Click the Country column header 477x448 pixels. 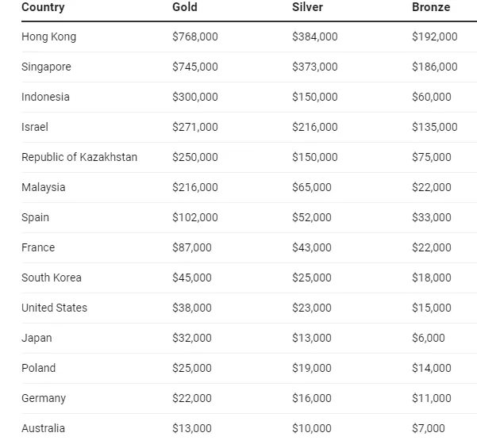click(43, 7)
